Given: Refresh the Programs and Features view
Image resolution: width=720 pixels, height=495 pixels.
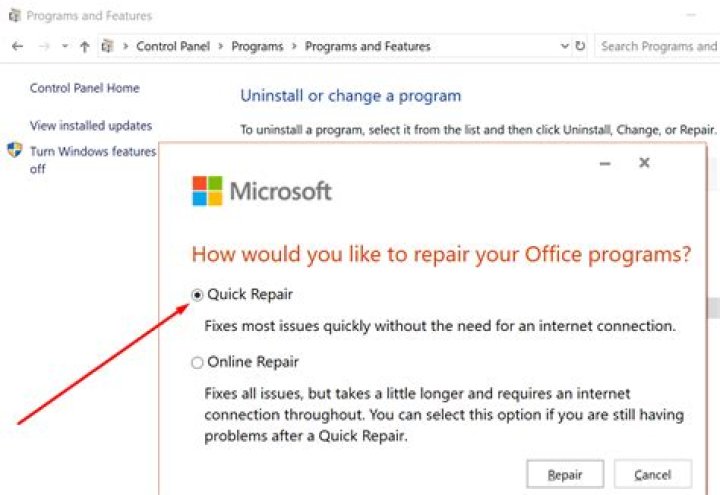Looking at the screenshot, I should coord(580,46).
